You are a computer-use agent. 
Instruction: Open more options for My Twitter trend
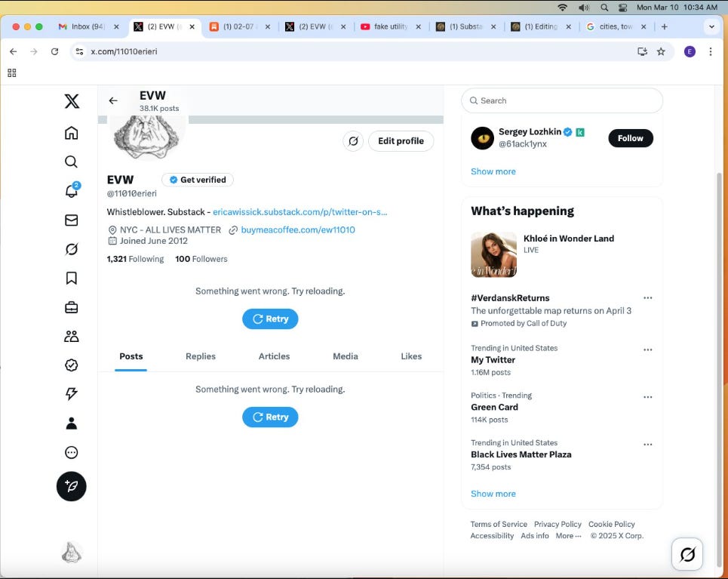tap(648, 350)
